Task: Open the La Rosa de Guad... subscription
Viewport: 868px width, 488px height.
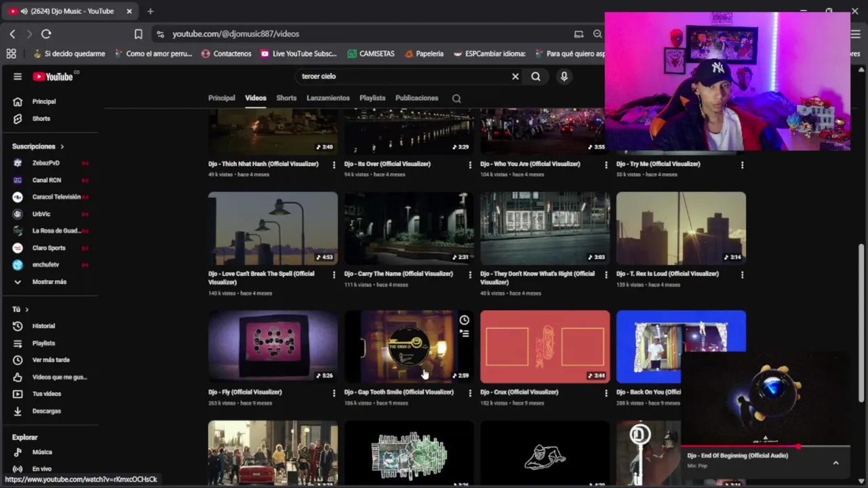Action: click(56, 231)
